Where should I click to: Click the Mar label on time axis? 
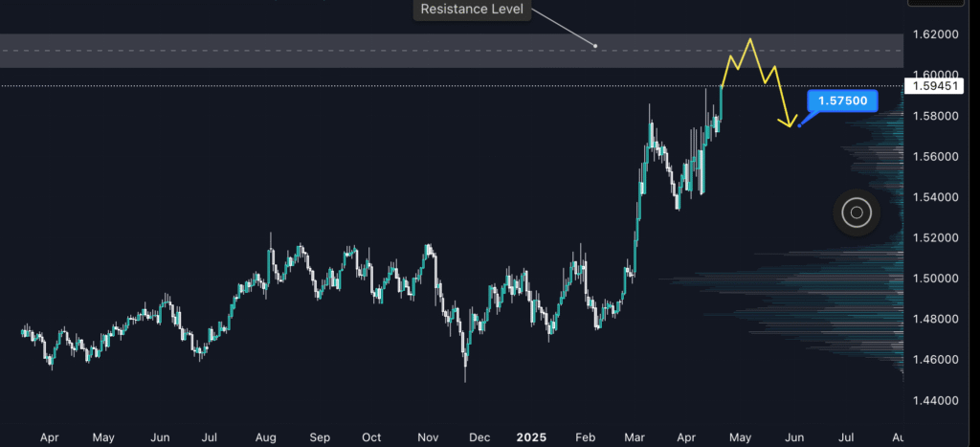[x=635, y=437]
